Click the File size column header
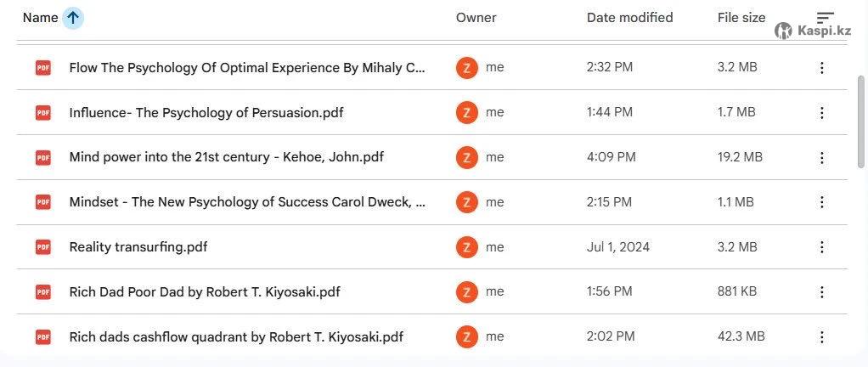This screenshot has width=868, height=367. pyautogui.click(x=741, y=18)
